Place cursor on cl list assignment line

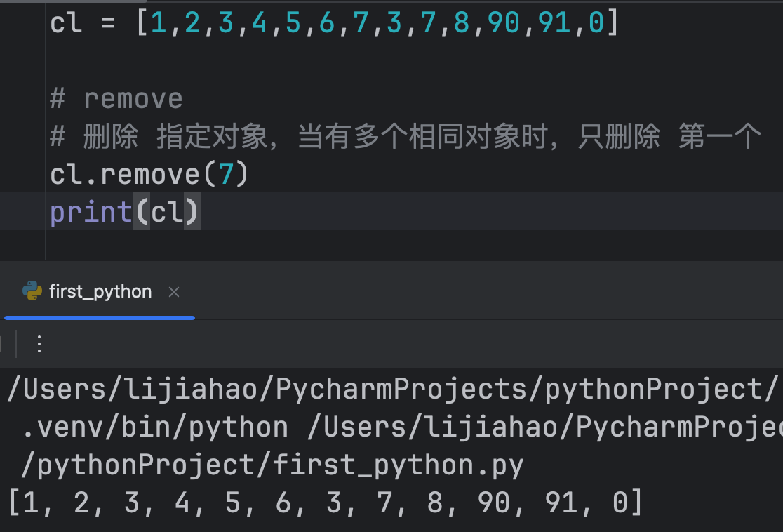(335, 23)
